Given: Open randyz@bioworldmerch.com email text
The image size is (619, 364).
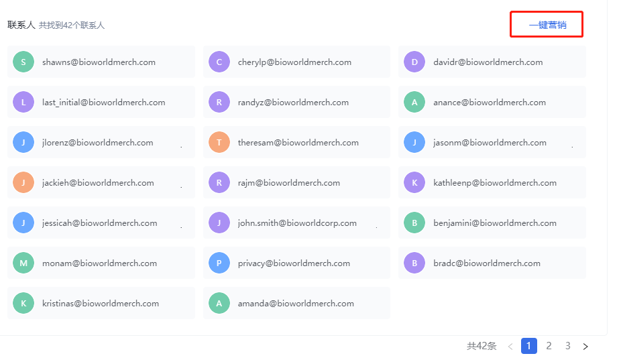Looking at the screenshot, I should [293, 103].
